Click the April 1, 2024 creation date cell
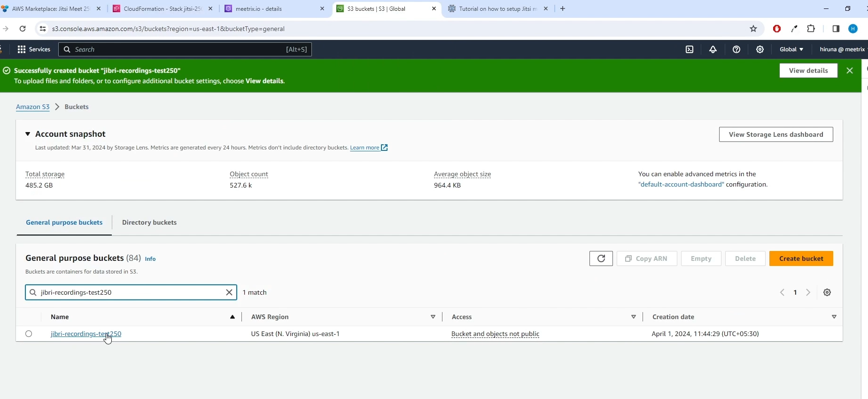Image resolution: width=868 pixels, height=399 pixels. pyautogui.click(x=705, y=334)
